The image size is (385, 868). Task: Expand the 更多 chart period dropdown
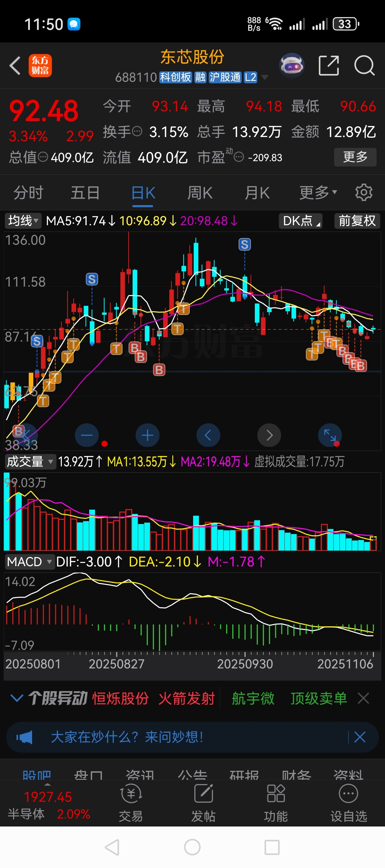318,192
